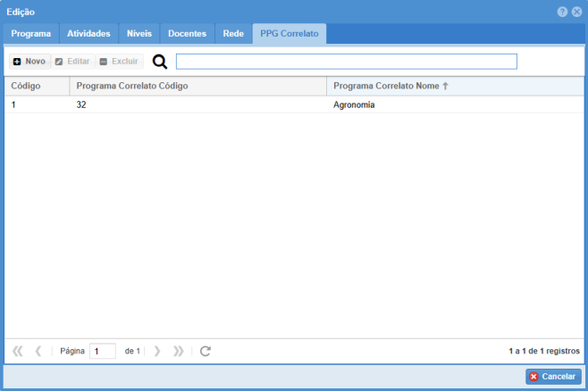588x391 pixels.
Task: Sort by Programa Correlato Código column
Action: (x=197, y=86)
